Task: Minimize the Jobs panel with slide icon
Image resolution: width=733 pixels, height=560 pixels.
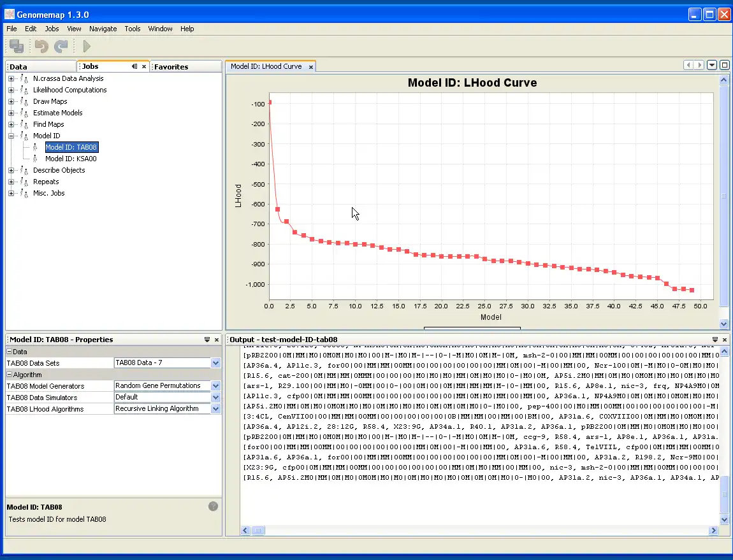Action: (x=134, y=66)
